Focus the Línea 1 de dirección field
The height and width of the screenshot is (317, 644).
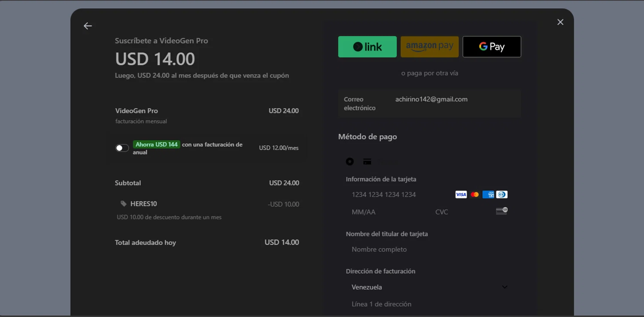(x=429, y=304)
